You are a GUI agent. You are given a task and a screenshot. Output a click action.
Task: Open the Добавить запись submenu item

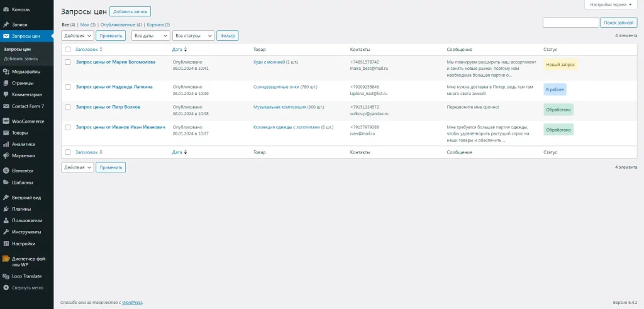click(x=21, y=59)
